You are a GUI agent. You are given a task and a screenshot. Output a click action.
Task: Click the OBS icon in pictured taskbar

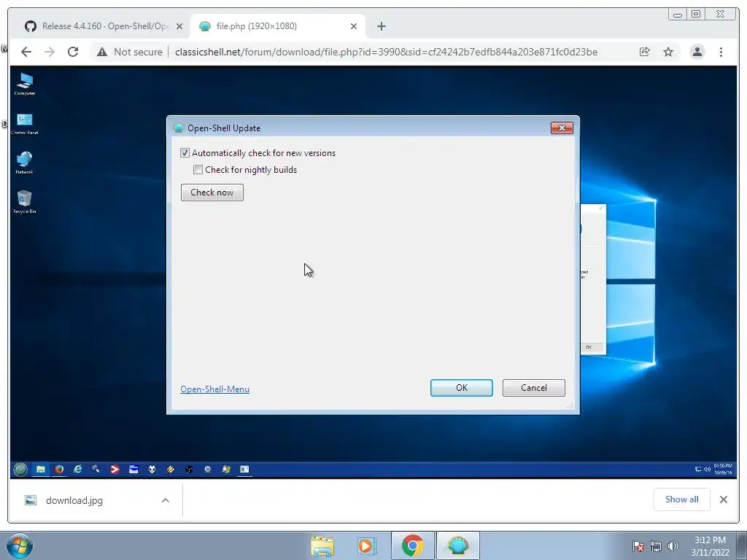tap(189, 470)
